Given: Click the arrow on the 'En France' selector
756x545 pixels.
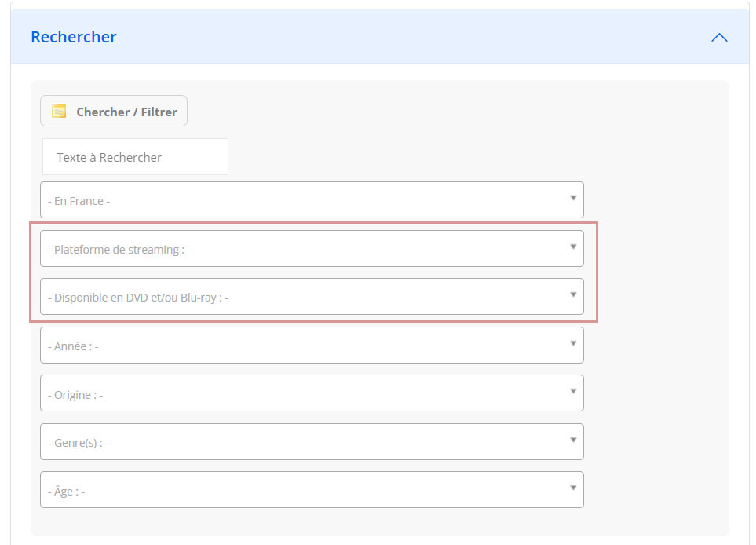Looking at the screenshot, I should point(574,199).
